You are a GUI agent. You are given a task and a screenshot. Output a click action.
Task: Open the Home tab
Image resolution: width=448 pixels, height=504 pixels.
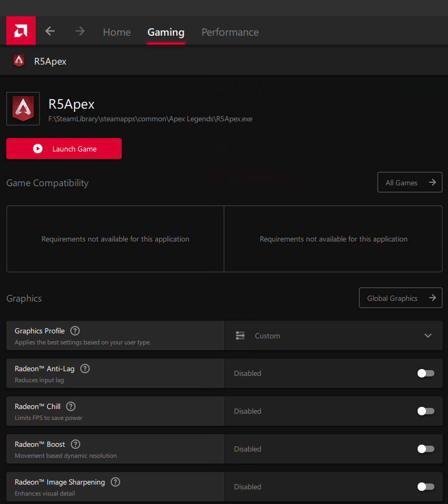[116, 32]
